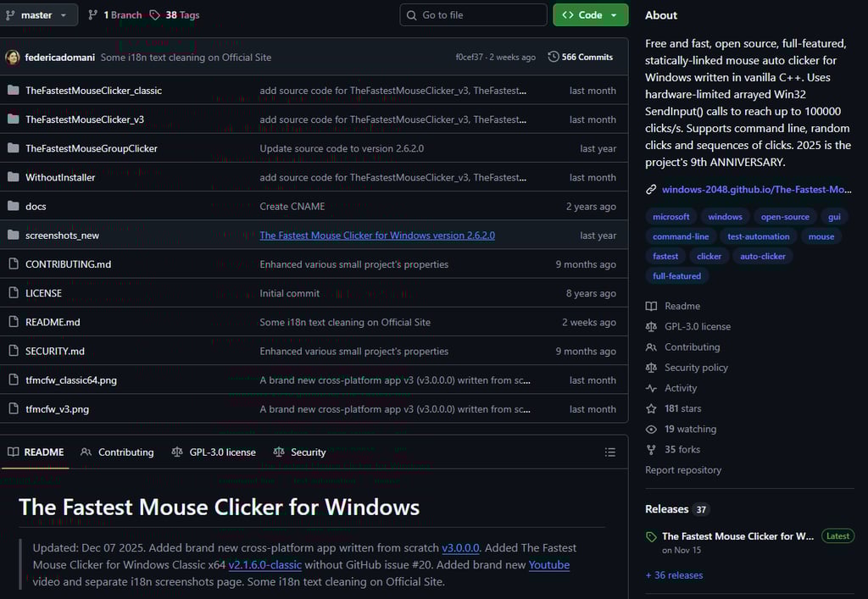This screenshot has width=868, height=599.
Task: Switch to Contributing tab
Action: pyautogui.click(x=117, y=452)
